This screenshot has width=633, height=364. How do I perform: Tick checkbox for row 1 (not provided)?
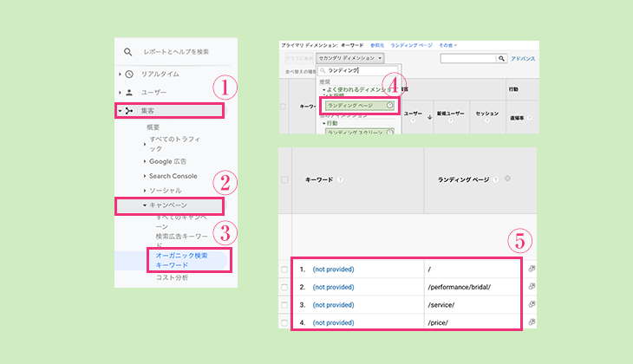284,270
